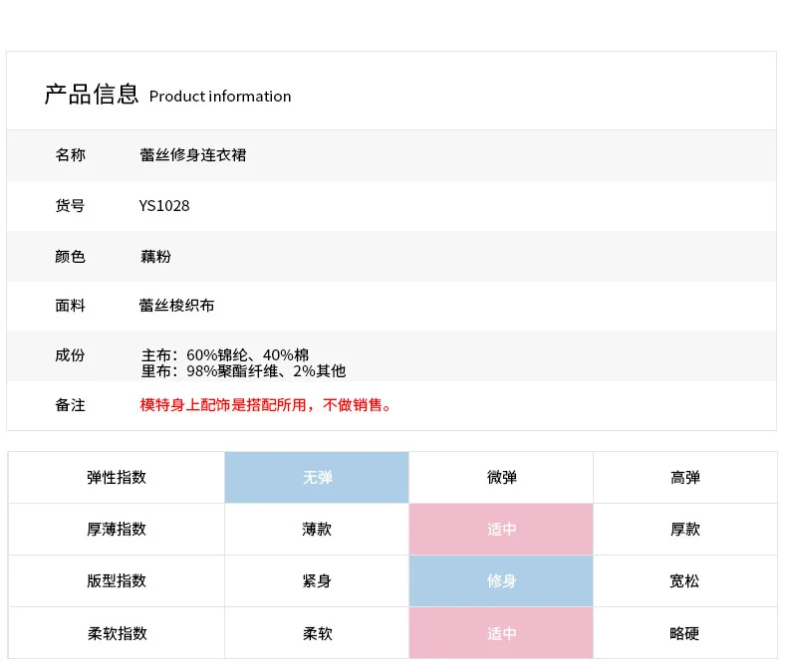
Task: Click the color value 藕粉
Action: coord(155,256)
